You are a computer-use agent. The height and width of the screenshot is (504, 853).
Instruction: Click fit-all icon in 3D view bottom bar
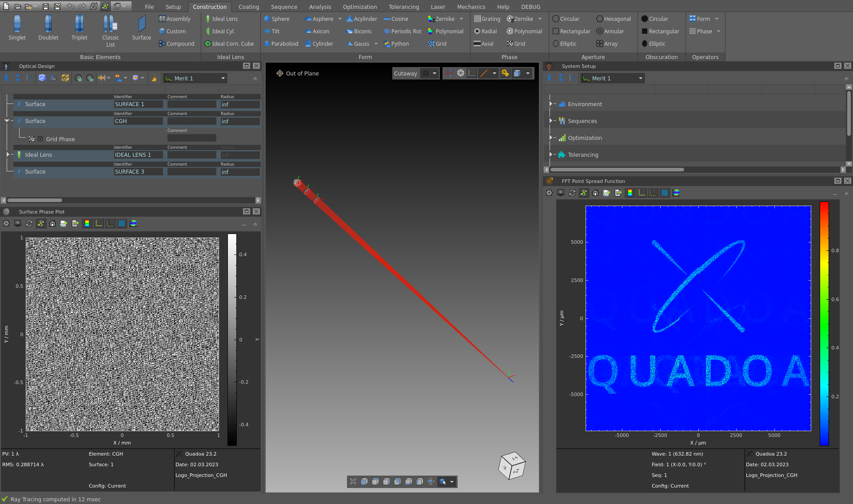tap(353, 481)
